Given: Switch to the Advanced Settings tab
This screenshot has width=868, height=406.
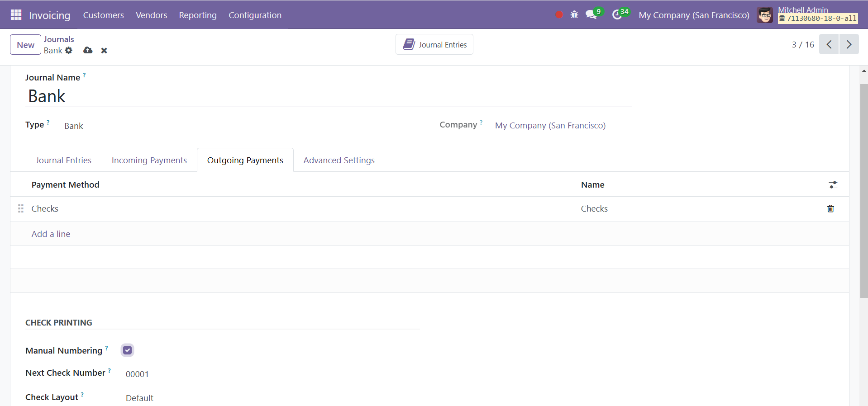Looking at the screenshot, I should [x=339, y=160].
